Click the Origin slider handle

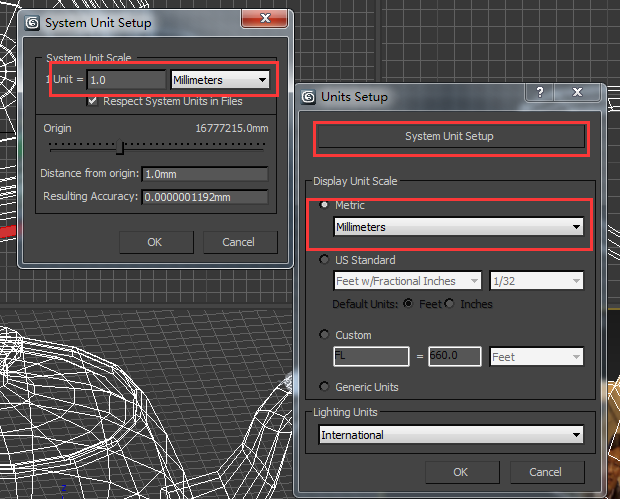coord(120,147)
